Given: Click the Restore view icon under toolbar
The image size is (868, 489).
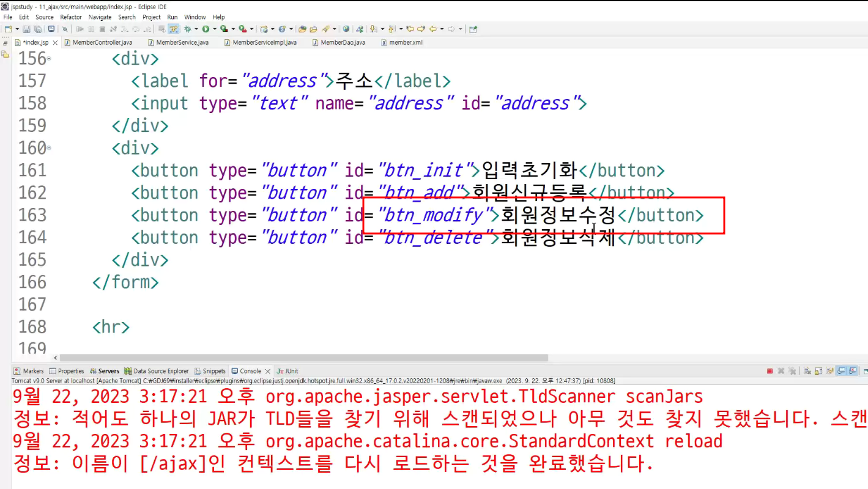Looking at the screenshot, I should pos(5,43).
